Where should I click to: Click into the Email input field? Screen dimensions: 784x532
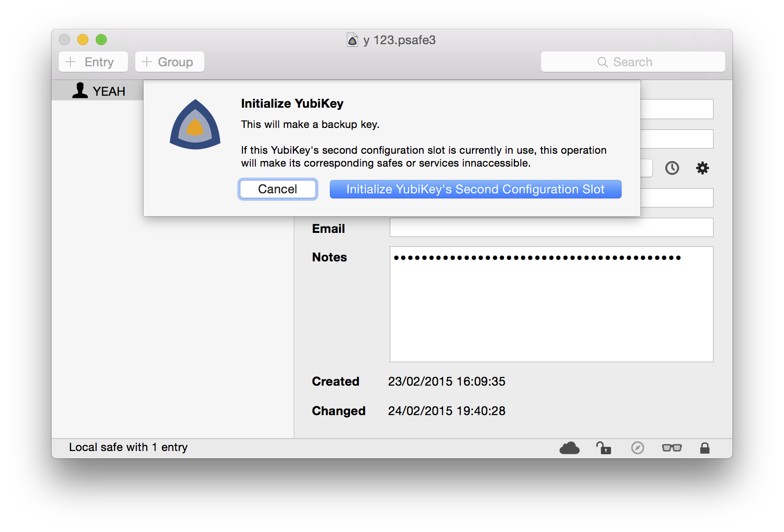(551, 227)
